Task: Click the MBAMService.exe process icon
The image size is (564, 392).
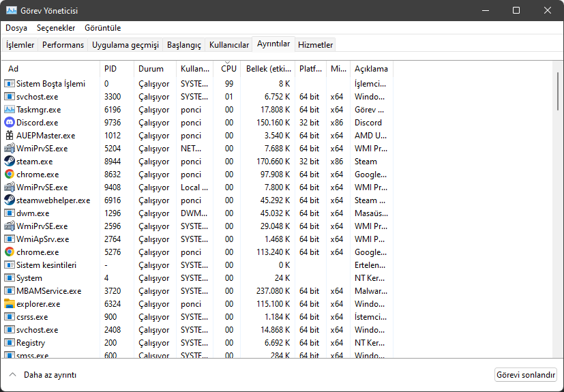Action: [10, 291]
